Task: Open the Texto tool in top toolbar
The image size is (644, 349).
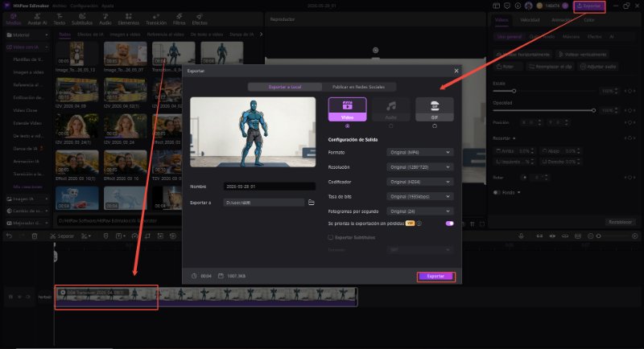Action: pos(60,19)
